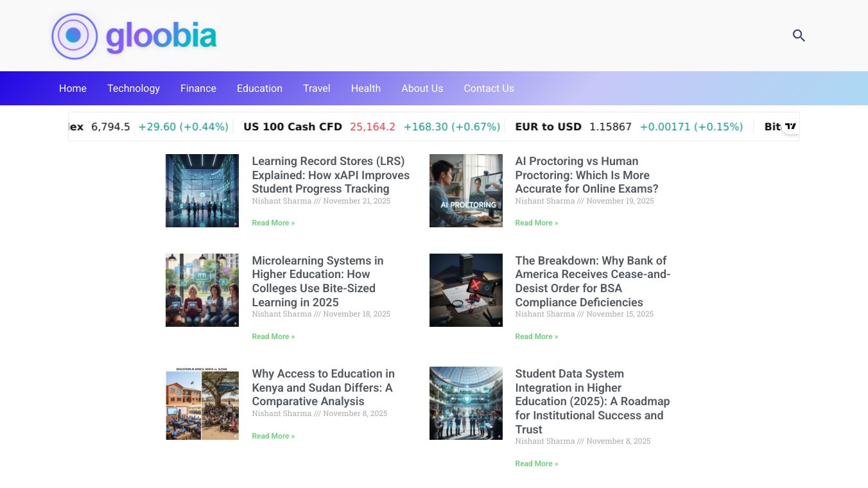Click the 25,164.2 ticker price

[x=372, y=127]
